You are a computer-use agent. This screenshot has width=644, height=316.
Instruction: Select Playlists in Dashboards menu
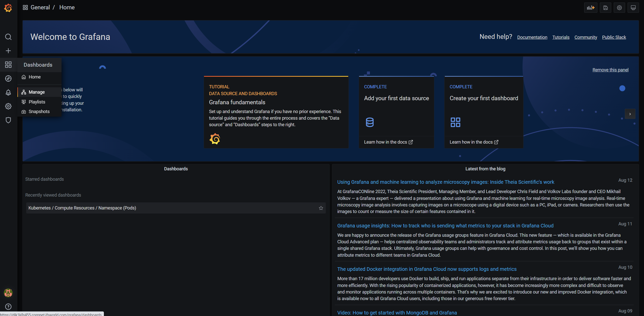point(37,102)
